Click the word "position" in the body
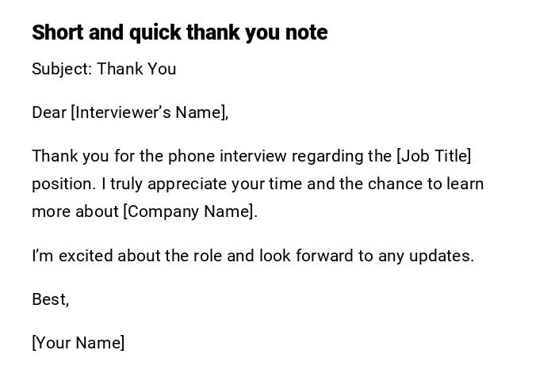Screen dimensions: 555x392 click(x=63, y=184)
